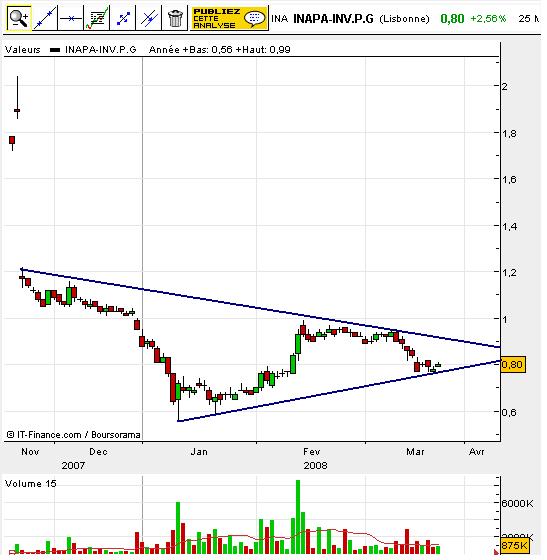Viewport: 547px width, 560px height.
Task: Click the INA ticker symbol
Action: [280, 19]
